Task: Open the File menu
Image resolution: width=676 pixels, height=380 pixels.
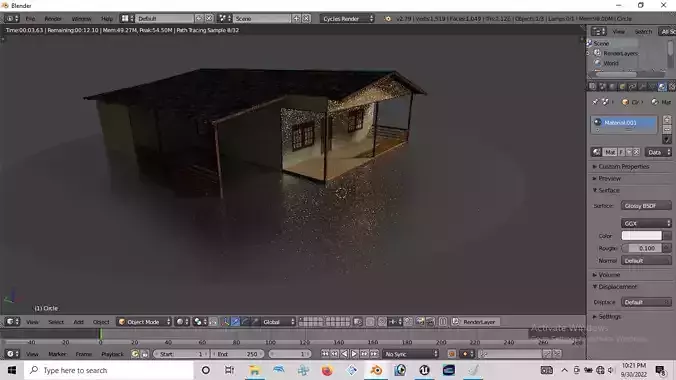Action: click(30, 19)
